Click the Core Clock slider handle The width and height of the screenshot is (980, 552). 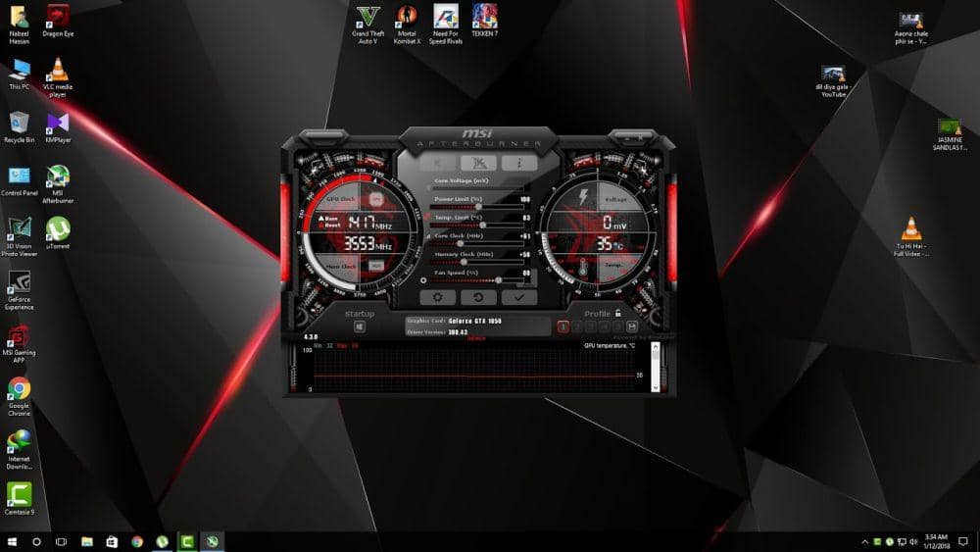(460, 242)
